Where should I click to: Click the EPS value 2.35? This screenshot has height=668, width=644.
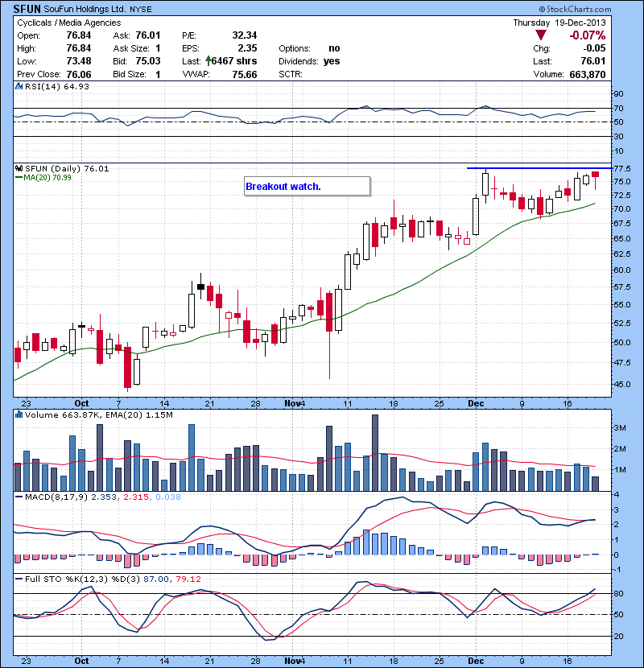click(248, 48)
